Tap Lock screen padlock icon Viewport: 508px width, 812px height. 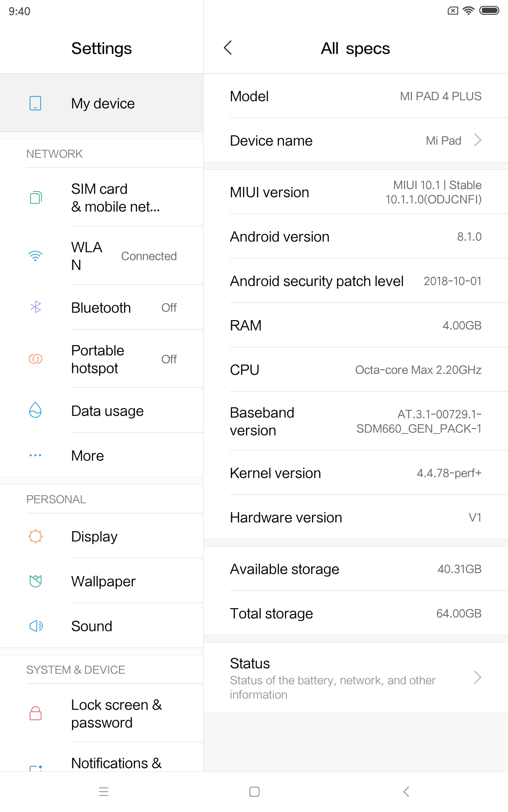36,713
